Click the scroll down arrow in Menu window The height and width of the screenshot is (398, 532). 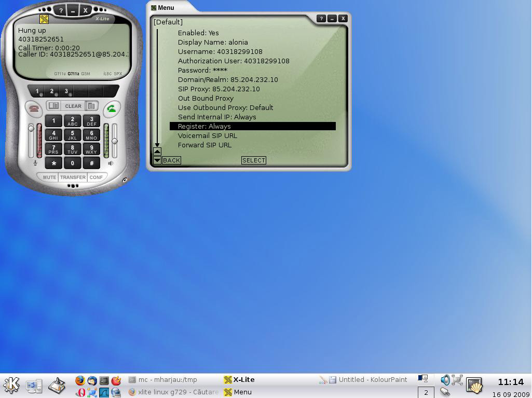point(157,160)
